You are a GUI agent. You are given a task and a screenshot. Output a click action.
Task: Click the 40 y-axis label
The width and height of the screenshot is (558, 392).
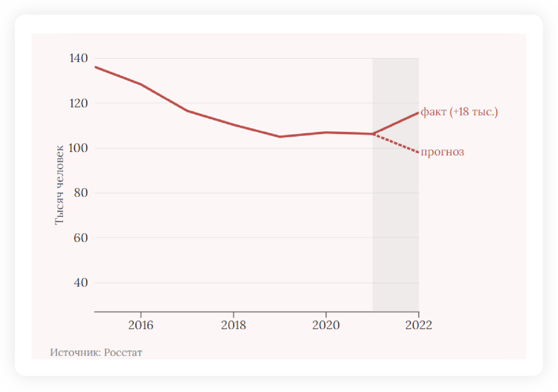(81, 283)
